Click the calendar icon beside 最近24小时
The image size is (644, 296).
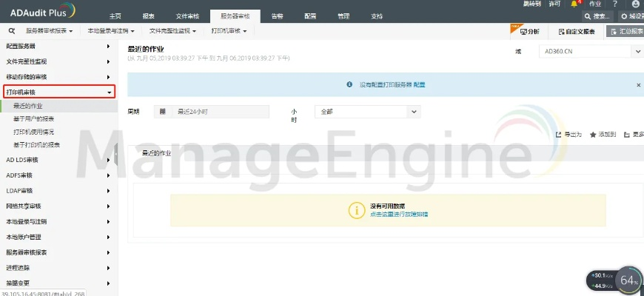[x=163, y=112]
